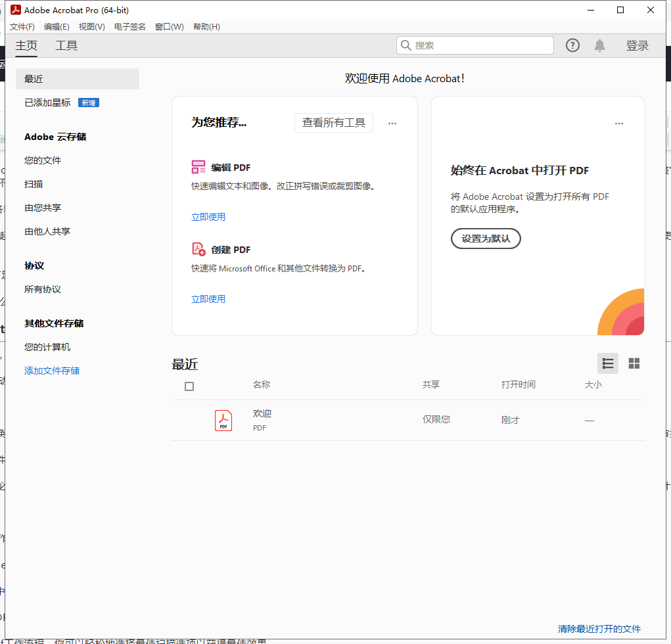The image size is (671, 644).
Task: Open more options on default PDF card
Action: pos(618,124)
